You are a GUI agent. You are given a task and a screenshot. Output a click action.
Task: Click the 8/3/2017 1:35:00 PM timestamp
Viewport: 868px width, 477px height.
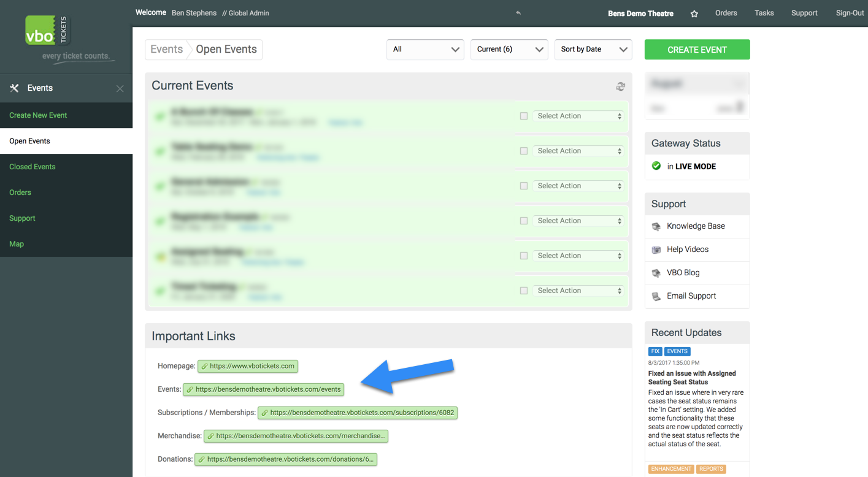(674, 363)
